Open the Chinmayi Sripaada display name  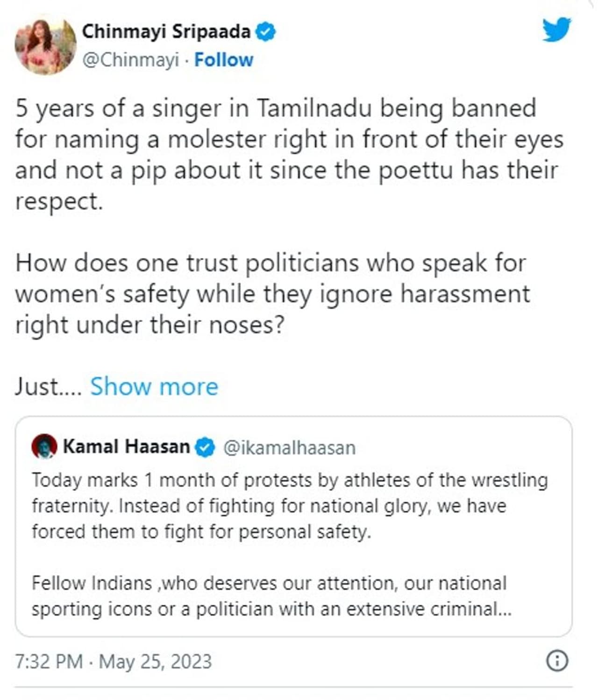(x=166, y=32)
